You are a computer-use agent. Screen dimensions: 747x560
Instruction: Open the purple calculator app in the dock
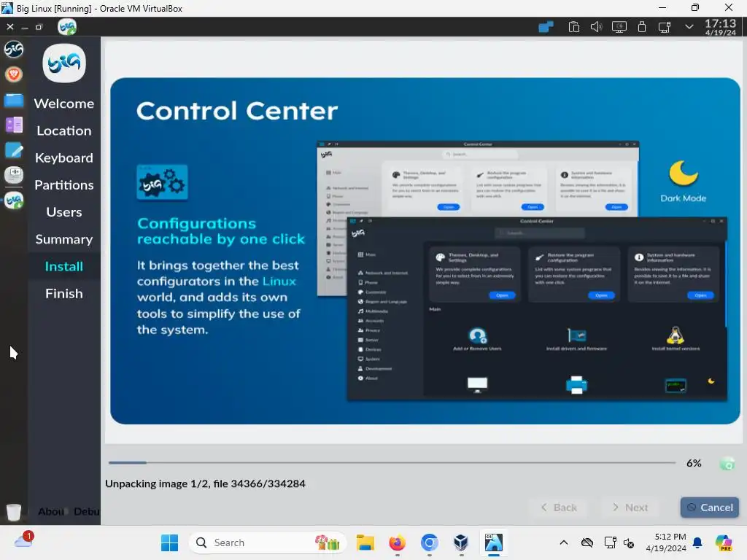pos(14,125)
